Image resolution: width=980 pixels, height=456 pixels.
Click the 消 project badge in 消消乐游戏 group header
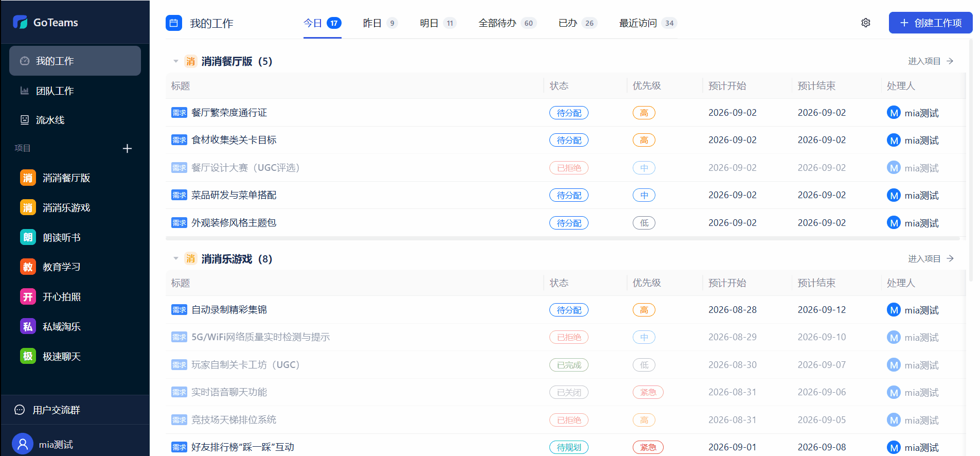tap(191, 258)
